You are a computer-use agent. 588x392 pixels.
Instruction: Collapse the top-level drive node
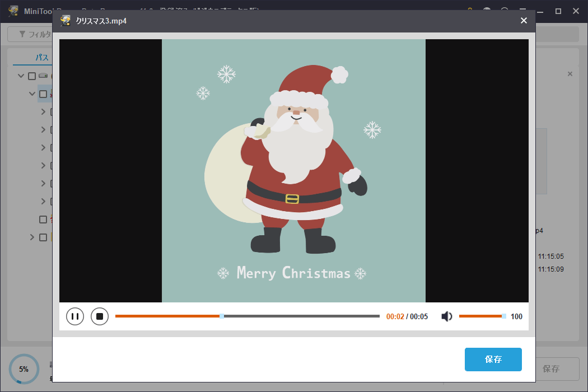pos(21,76)
